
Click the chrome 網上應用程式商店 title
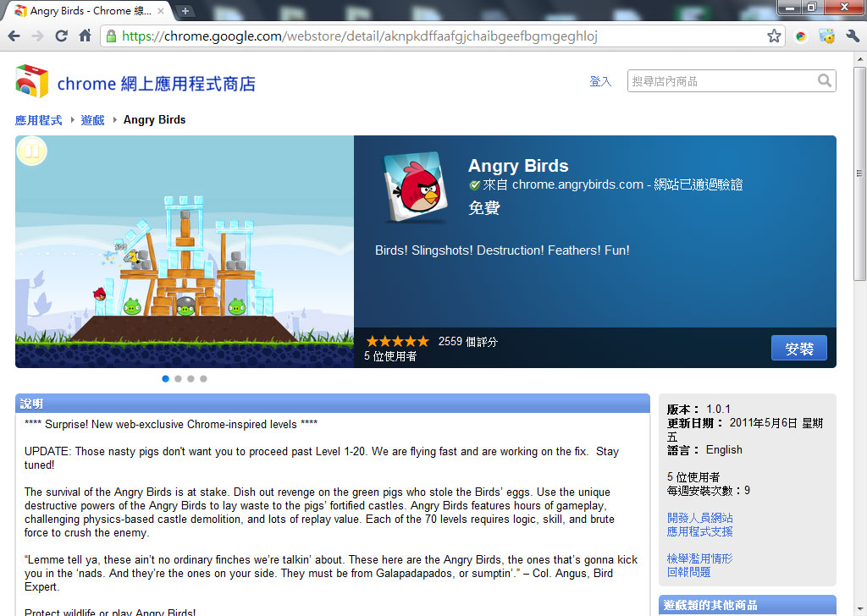tap(157, 84)
